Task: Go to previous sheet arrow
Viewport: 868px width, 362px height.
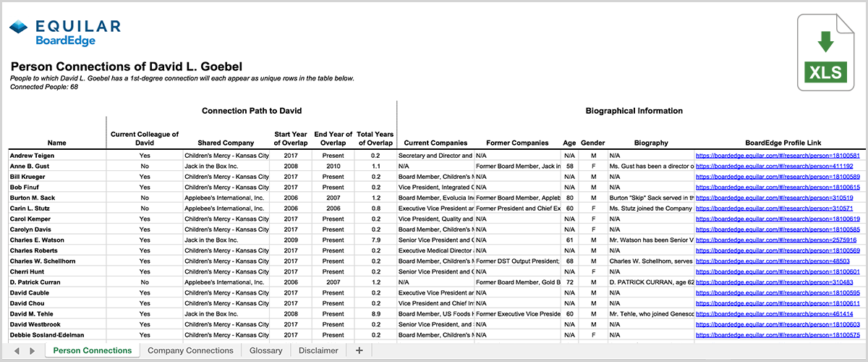Action: (x=17, y=350)
